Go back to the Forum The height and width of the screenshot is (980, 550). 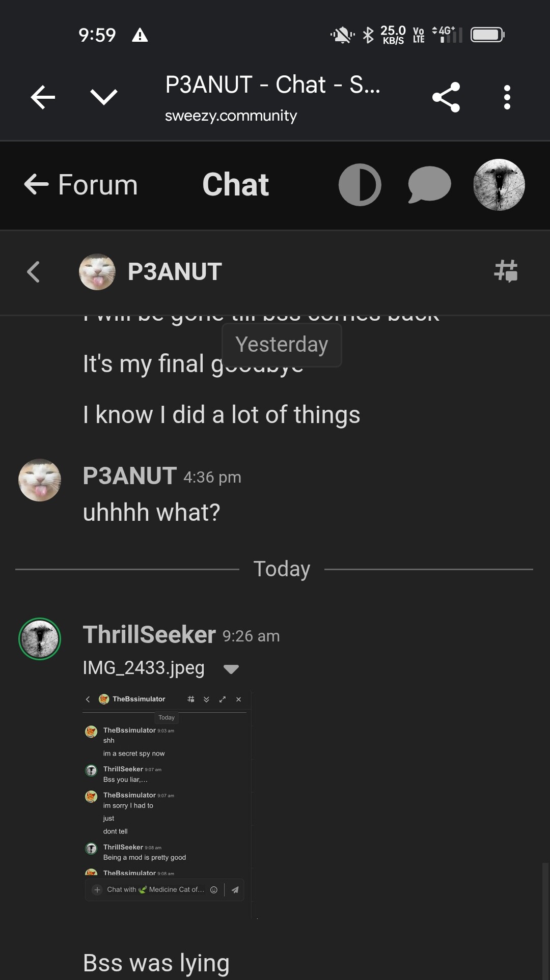pos(81,184)
